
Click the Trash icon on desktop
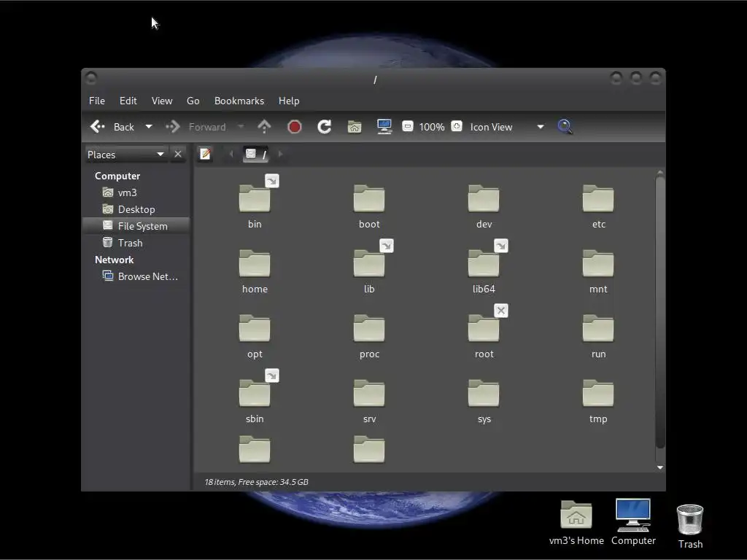[690, 521]
